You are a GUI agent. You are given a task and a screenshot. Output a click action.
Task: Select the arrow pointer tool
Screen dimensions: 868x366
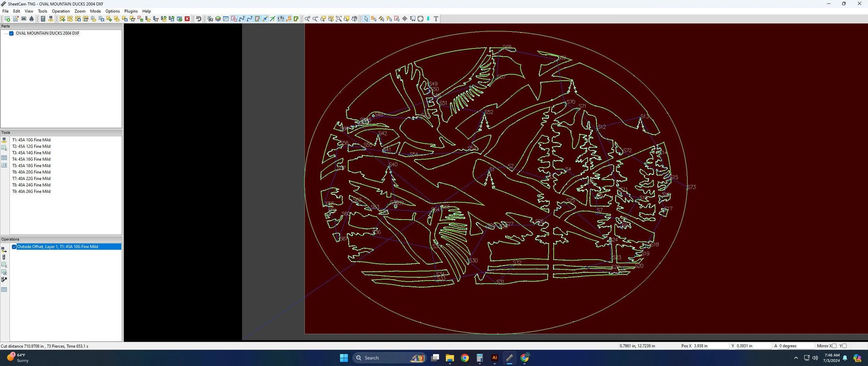coord(366,19)
